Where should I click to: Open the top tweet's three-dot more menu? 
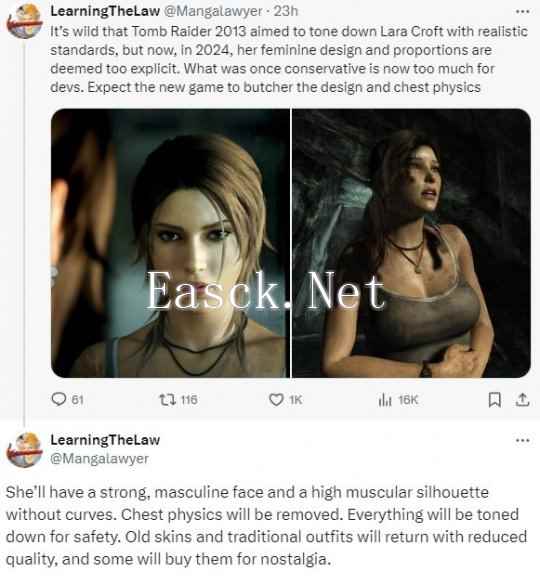click(522, 12)
